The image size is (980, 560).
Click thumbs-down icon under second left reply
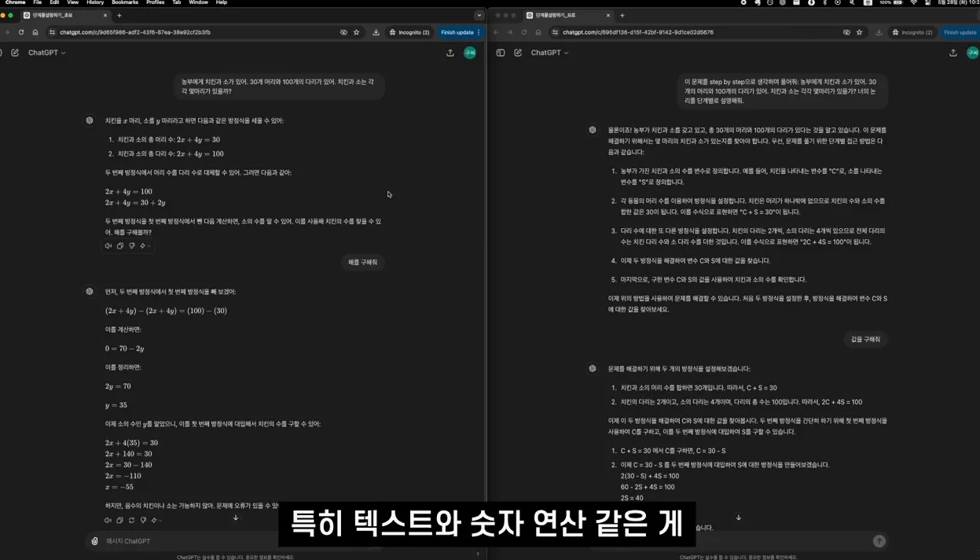coord(142,520)
